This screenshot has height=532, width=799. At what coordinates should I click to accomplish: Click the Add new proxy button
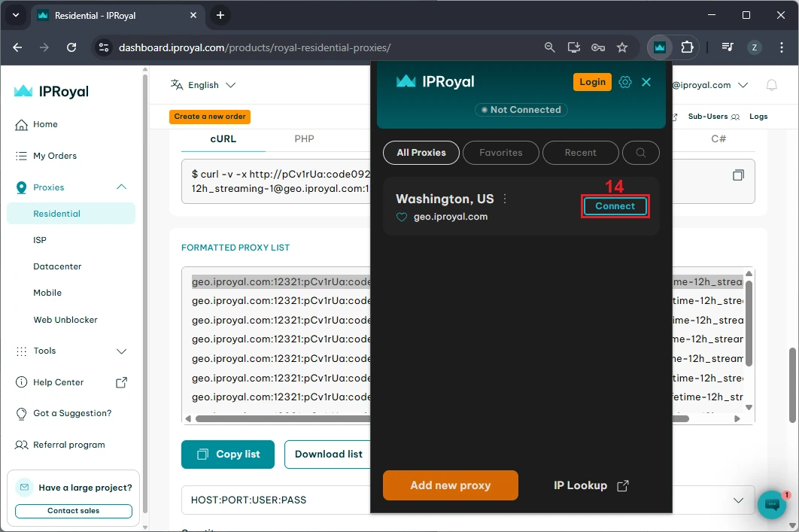450,485
